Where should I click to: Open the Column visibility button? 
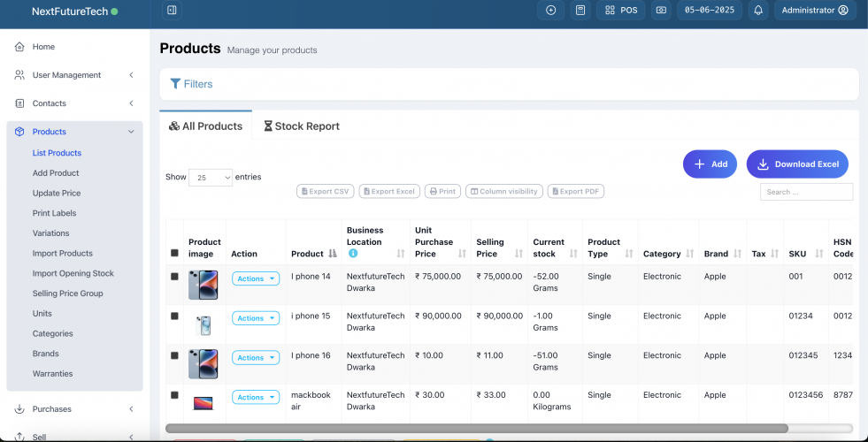pos(503,192)
